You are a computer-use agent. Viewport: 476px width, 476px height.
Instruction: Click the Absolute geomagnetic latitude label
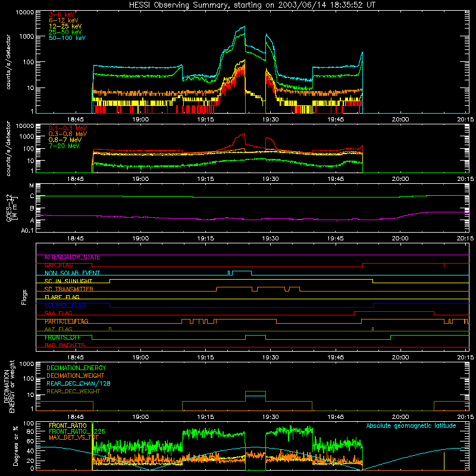point(411,426)
